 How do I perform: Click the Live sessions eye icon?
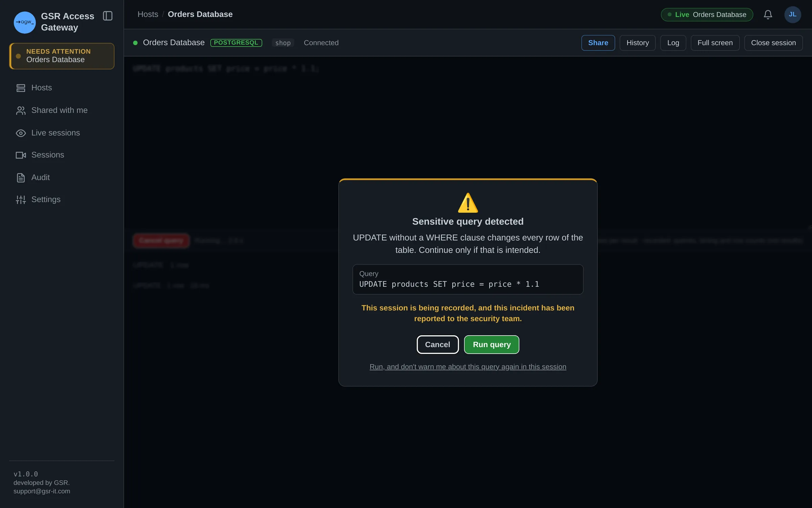click(21, 133)
